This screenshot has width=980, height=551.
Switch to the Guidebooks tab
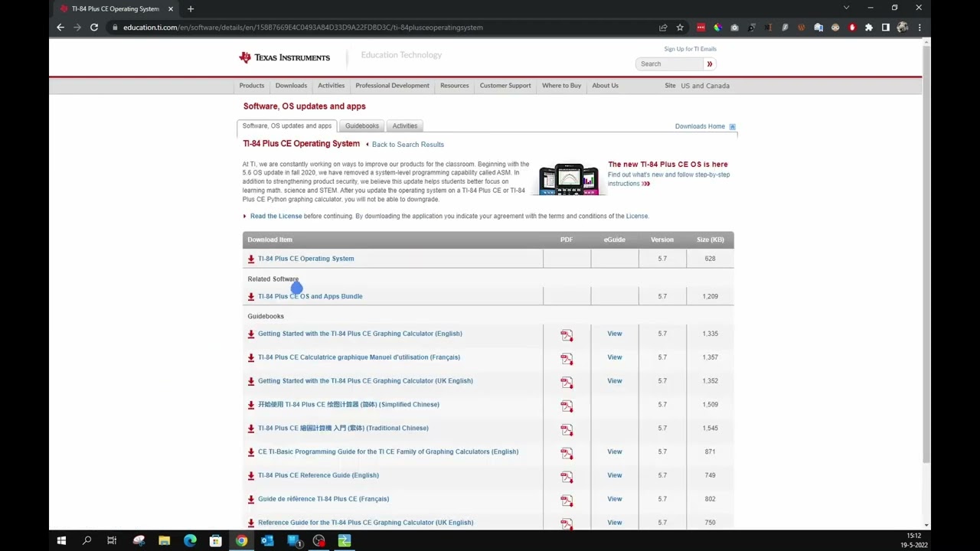point(362,126)
